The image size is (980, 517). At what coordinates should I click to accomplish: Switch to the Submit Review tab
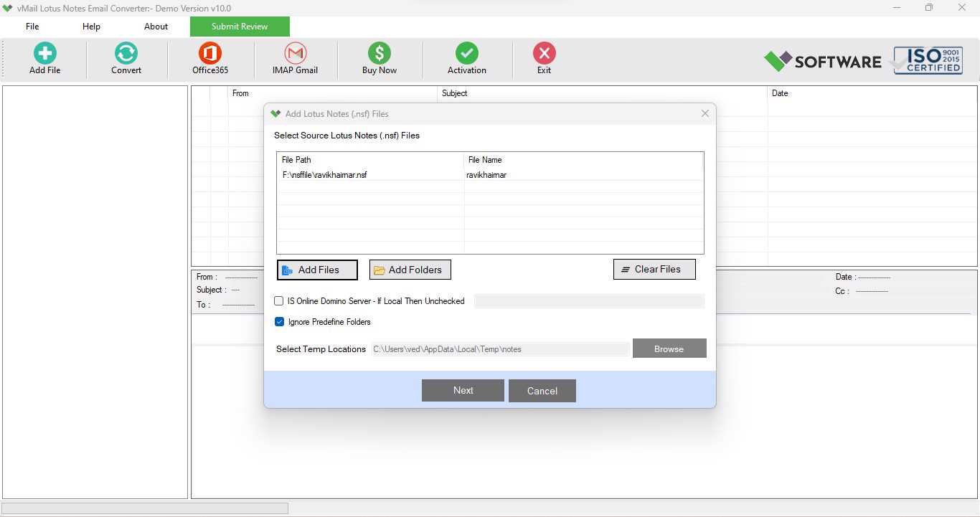pos(240,27)
